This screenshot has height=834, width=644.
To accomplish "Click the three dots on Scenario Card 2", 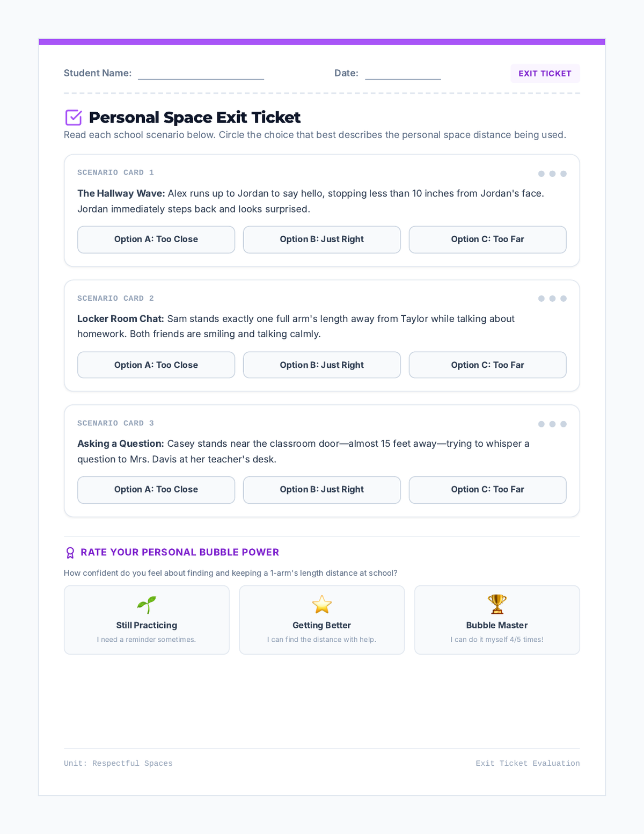I will point(552,299).
